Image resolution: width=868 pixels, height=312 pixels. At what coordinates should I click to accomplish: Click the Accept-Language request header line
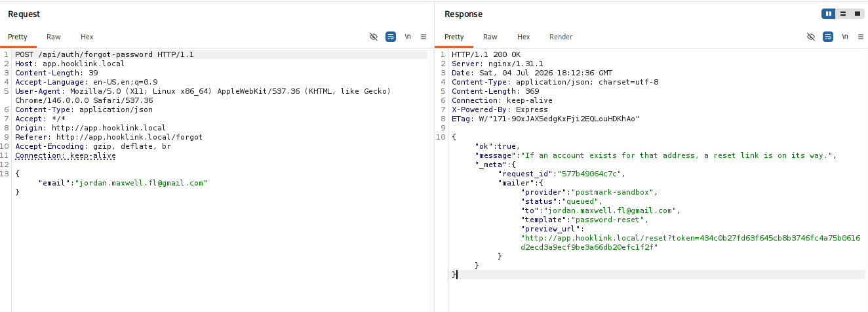87,82
